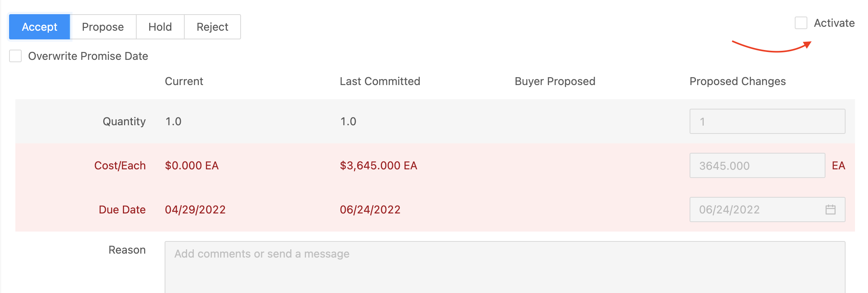Screen dimensions: 868x293
Task: Click the Current due date 04/29/2022
Action: (x=195, y=210)
